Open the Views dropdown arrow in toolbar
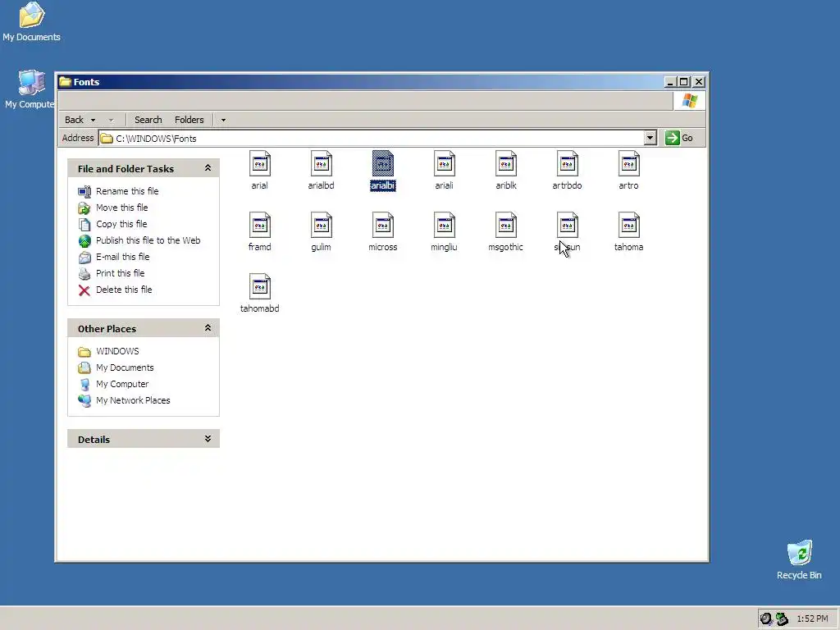 coord(223,120)
